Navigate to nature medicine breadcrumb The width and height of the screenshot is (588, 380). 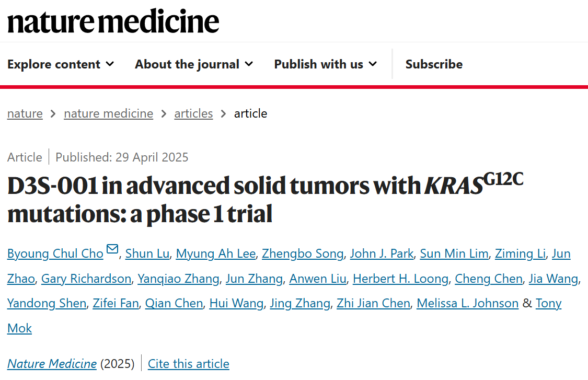109,113
